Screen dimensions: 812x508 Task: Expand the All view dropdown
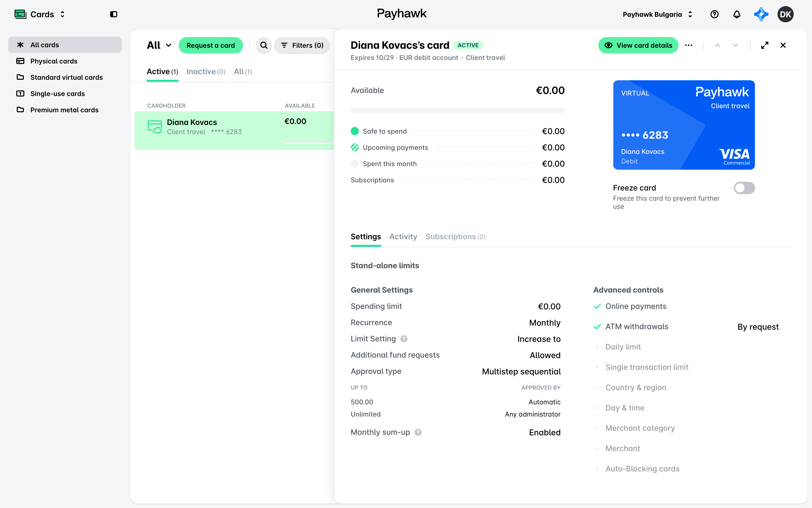point(159,45)
